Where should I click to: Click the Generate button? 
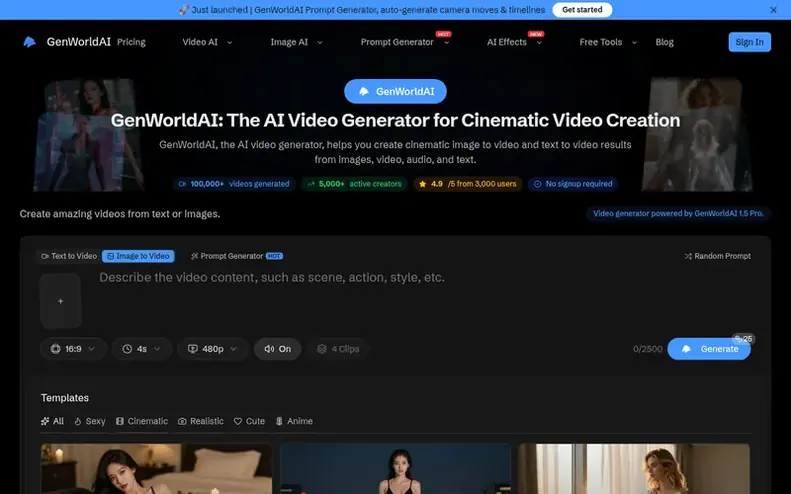(709, 349)
